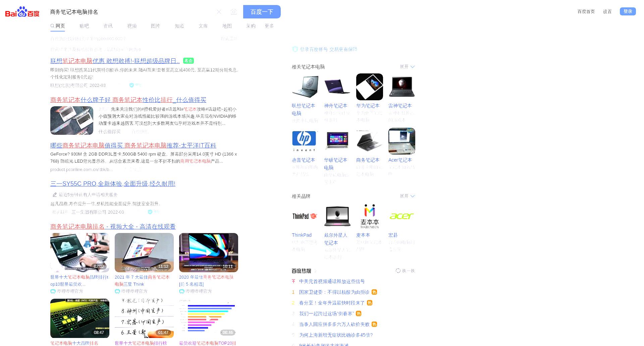Play video with 08:47 duration

[80, 318]
